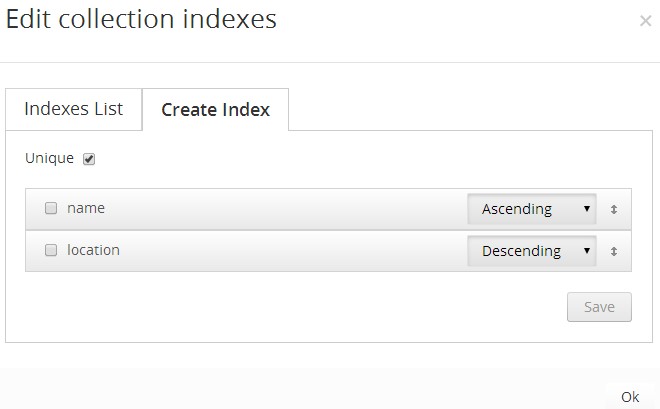
Task: Uncheck the Unique checkbox
Action: [x=89, y=159]
